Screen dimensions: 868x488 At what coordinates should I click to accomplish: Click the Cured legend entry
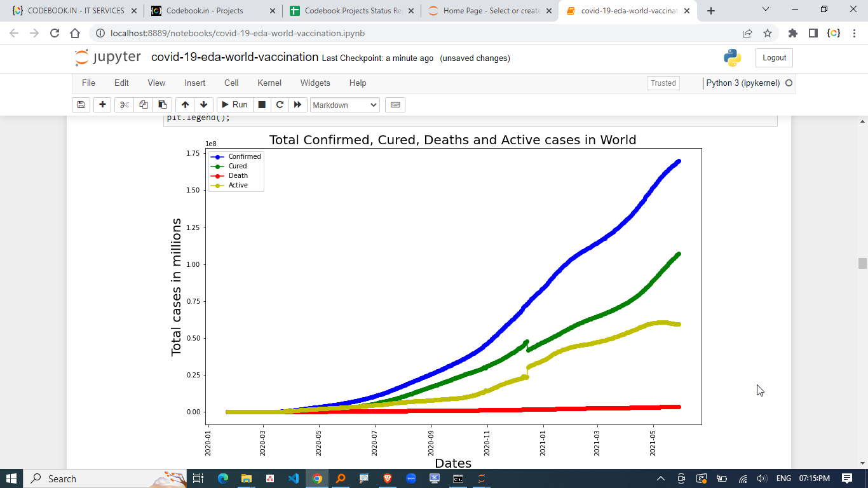point(229,166)
